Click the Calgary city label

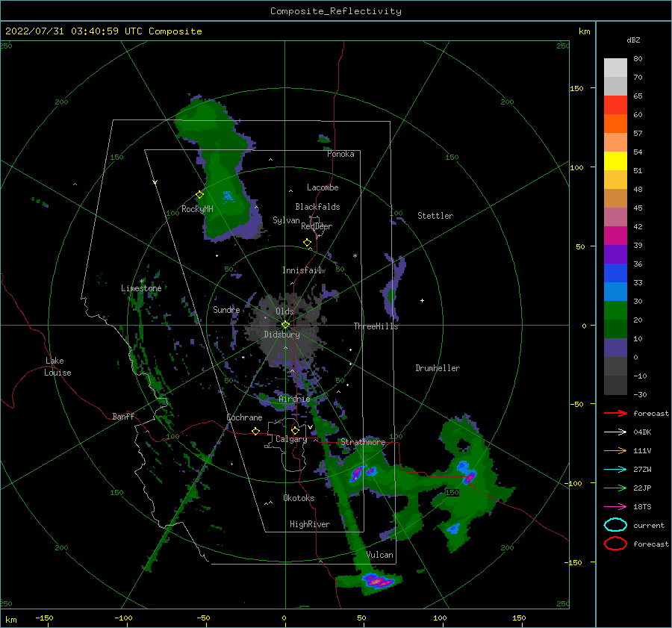click(291, 439)
